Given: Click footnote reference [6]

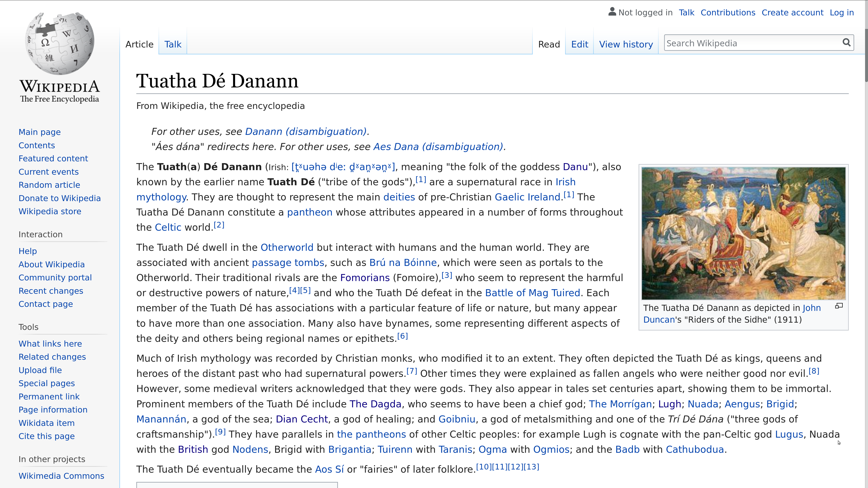Looking at the screenshot, I should coord(403,336).
